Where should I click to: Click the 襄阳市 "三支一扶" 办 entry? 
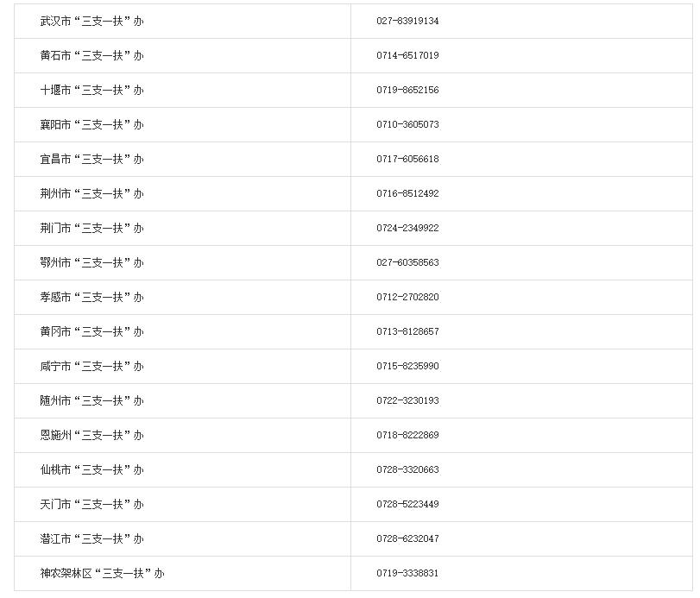[92, 124]
